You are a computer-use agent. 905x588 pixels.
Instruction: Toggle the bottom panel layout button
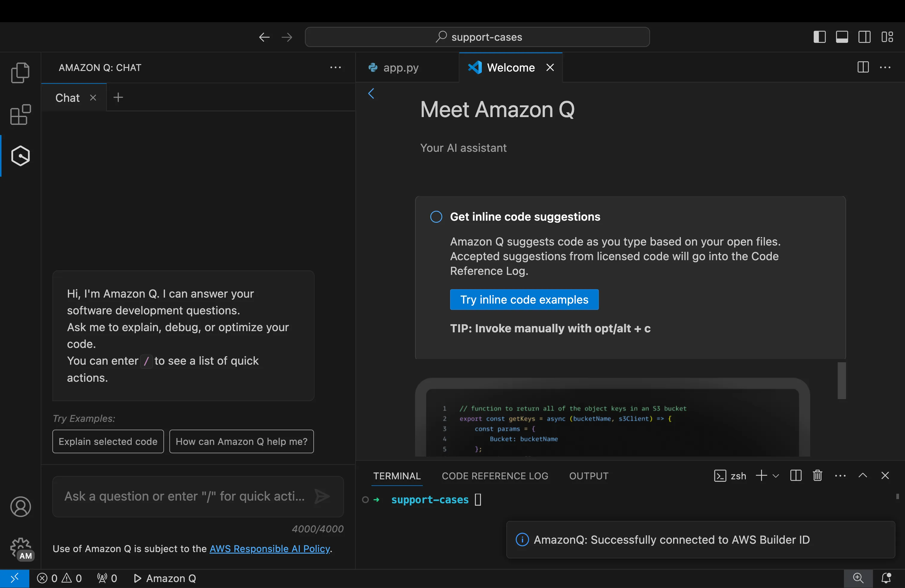click(842, 37)
